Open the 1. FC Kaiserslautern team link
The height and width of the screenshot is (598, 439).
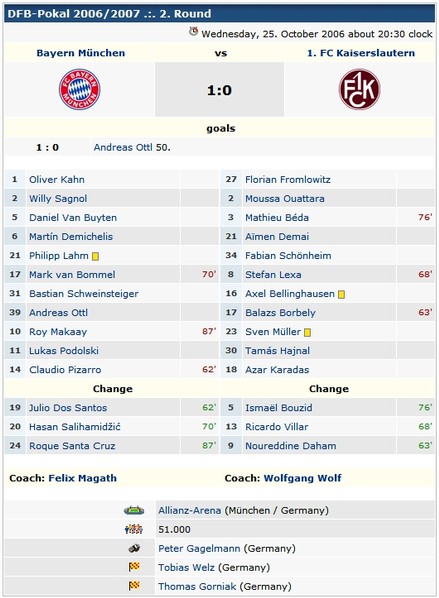tap(361, 53)
